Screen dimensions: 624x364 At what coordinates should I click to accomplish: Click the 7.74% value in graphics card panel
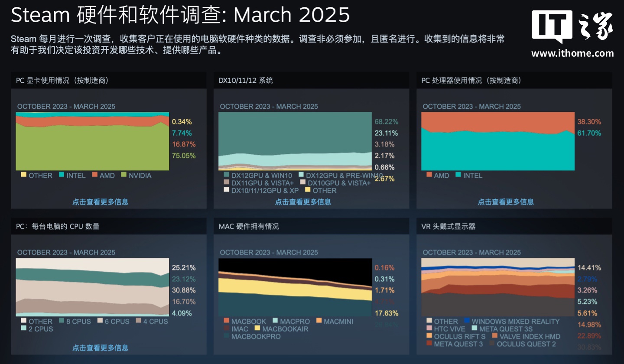click(x=182, y=133)
